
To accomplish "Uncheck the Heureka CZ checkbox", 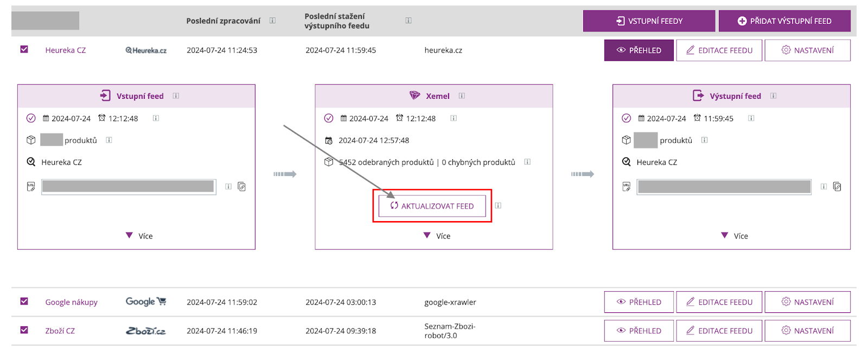I will point(24,49).
